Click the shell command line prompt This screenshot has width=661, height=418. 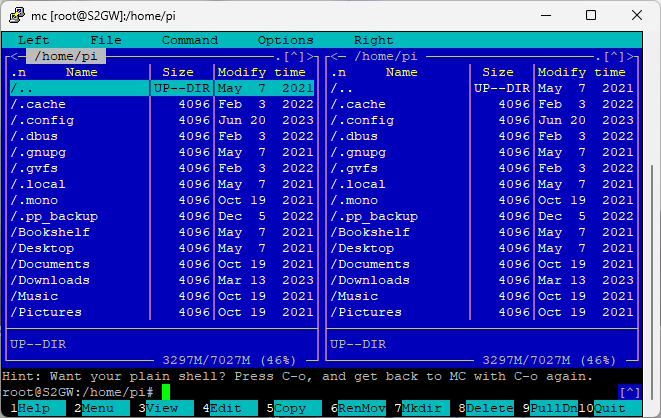pyautogui.click(x=80, y=392)
